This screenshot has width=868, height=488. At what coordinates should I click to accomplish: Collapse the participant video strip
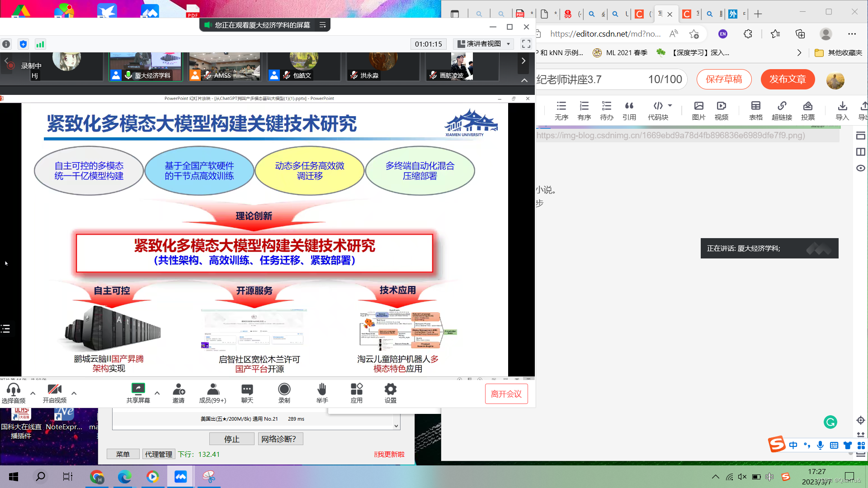click(x=524, y=80)
